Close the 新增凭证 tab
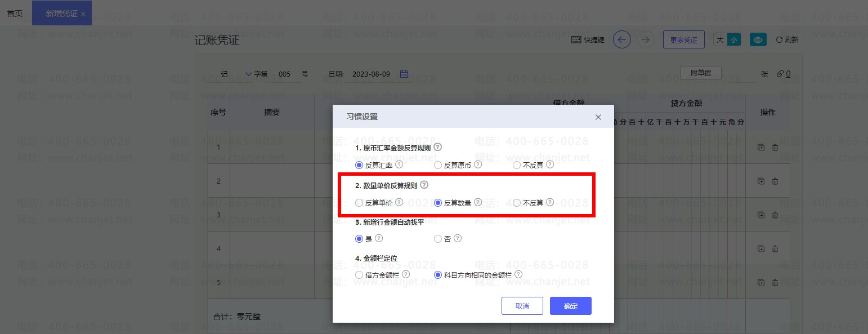This screenshot has width=868, height=334. 83,14
